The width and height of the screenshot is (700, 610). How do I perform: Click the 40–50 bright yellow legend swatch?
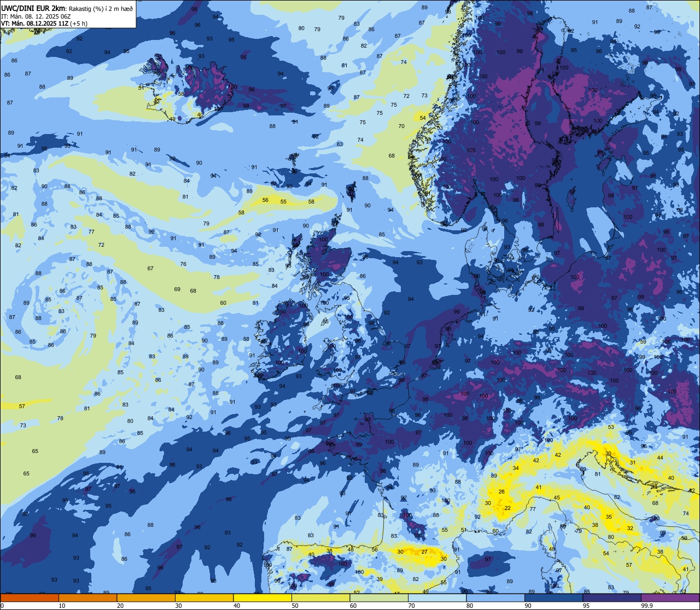(262, 598)
